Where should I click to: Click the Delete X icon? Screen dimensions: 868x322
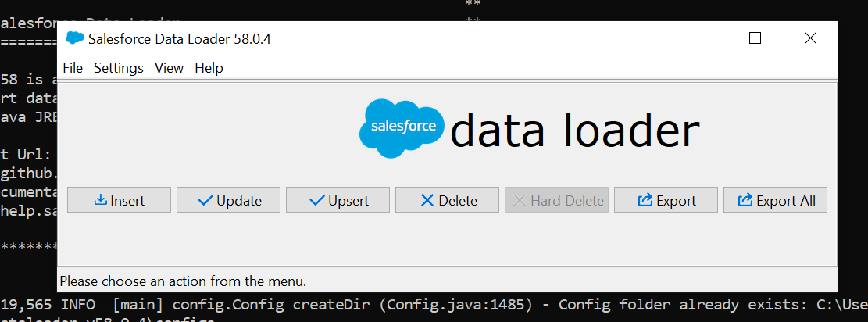(427, 200)
